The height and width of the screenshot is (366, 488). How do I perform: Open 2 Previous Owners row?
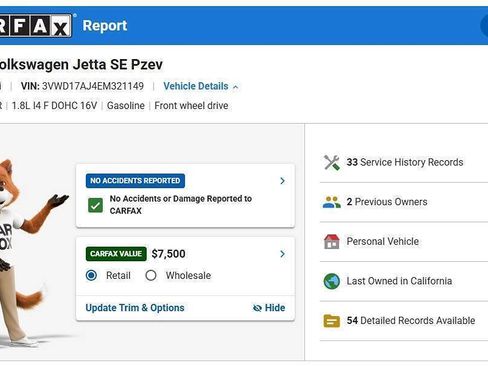[x=404, y=202]
